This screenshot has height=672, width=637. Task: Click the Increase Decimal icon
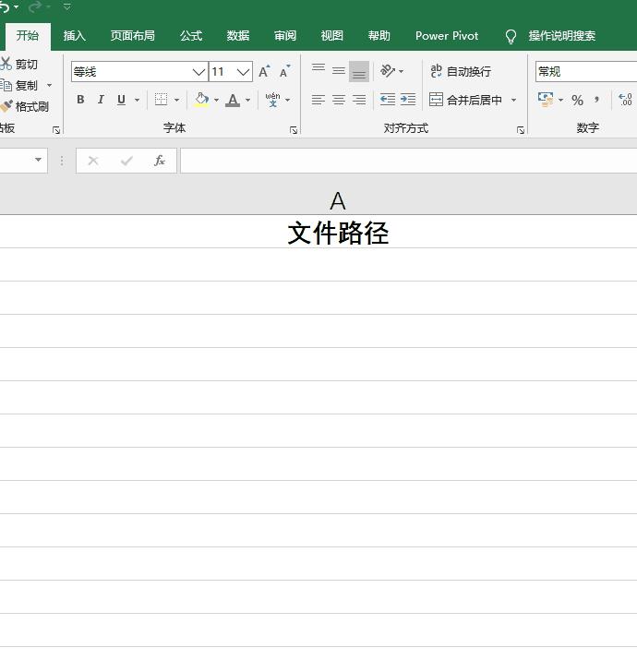click(x=625, y=100)
